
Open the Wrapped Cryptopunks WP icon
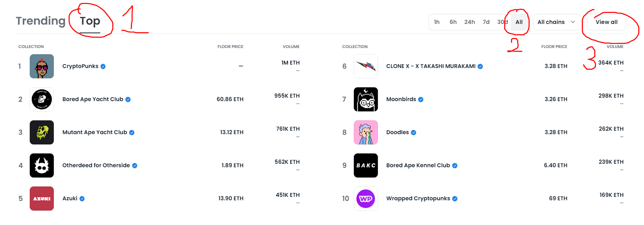tap(366, 199)
